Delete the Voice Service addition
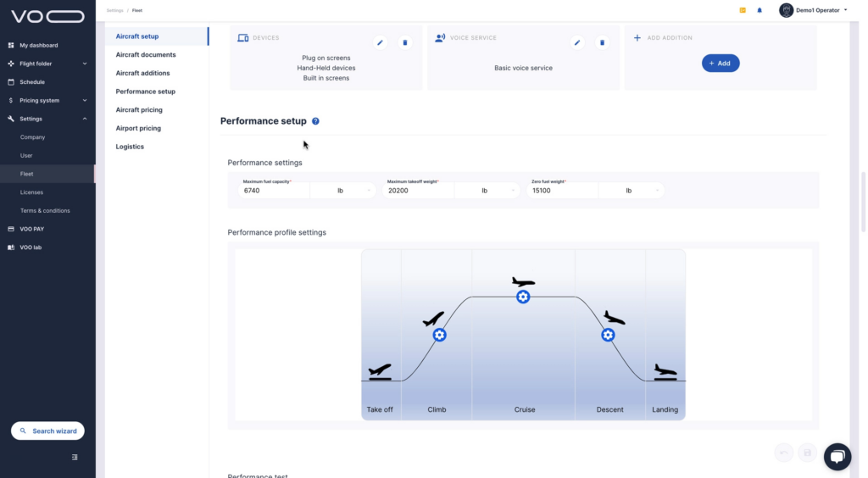This screenshot has width=868, height=478. [603, 42]
